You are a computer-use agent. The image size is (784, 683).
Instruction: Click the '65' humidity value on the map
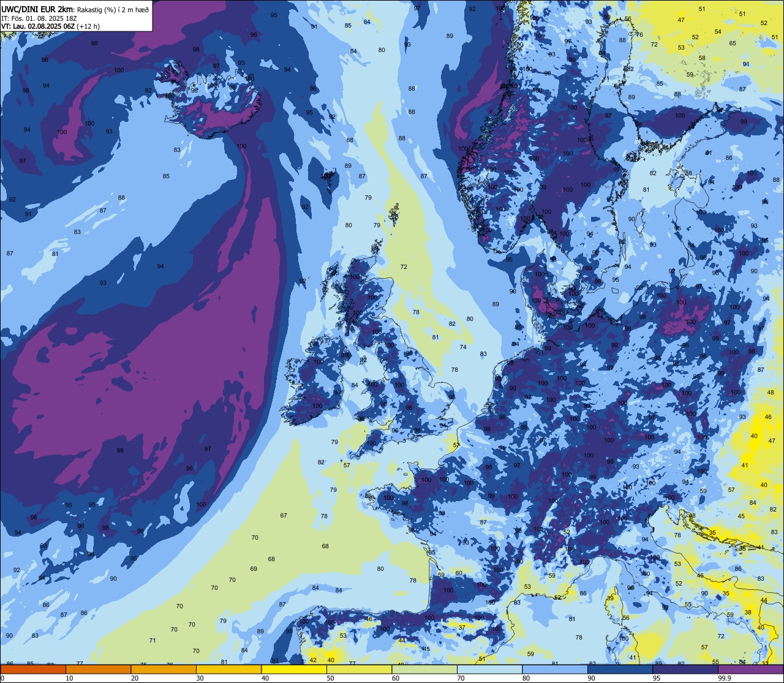point(733,43)
